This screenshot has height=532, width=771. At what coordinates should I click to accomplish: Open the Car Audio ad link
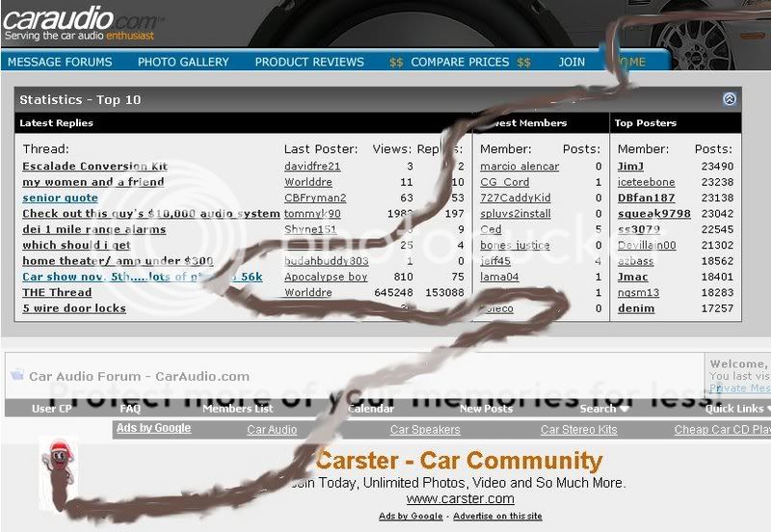pyautogui.click(x=272, y=429)
